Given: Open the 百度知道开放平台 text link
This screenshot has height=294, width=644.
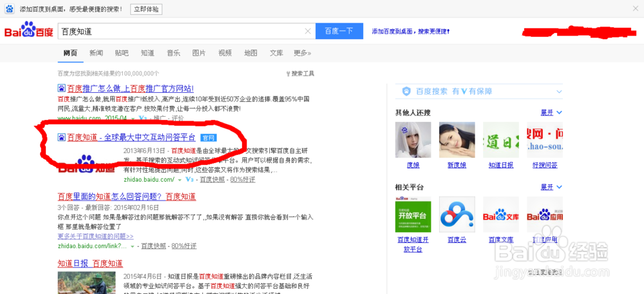Looking at the screenshot, I should [x=413, y=244].
